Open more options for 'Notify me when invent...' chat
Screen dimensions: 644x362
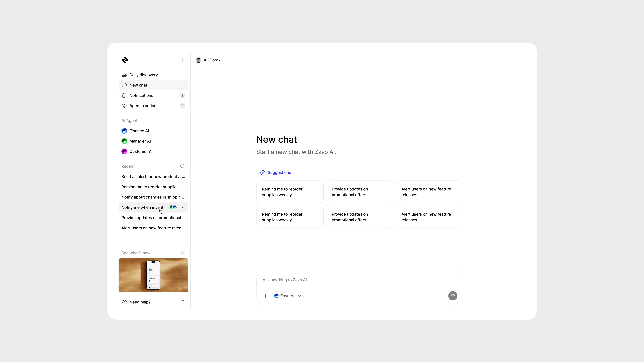[182, 207]
